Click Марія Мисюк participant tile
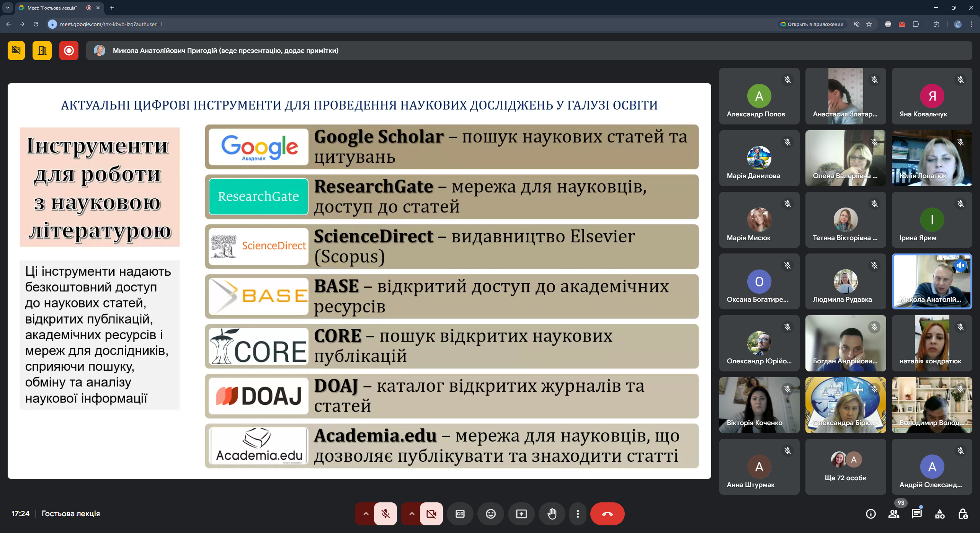The image size is (980, 533). click(x=759, y=220)
